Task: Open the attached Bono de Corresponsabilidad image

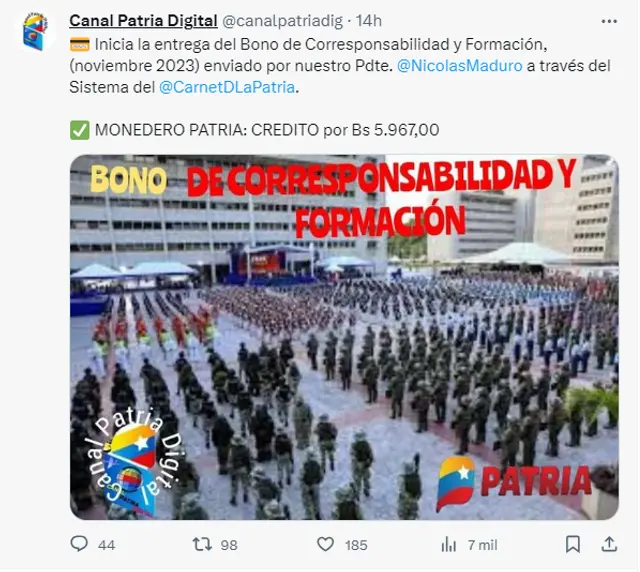Action: (344, 337)
